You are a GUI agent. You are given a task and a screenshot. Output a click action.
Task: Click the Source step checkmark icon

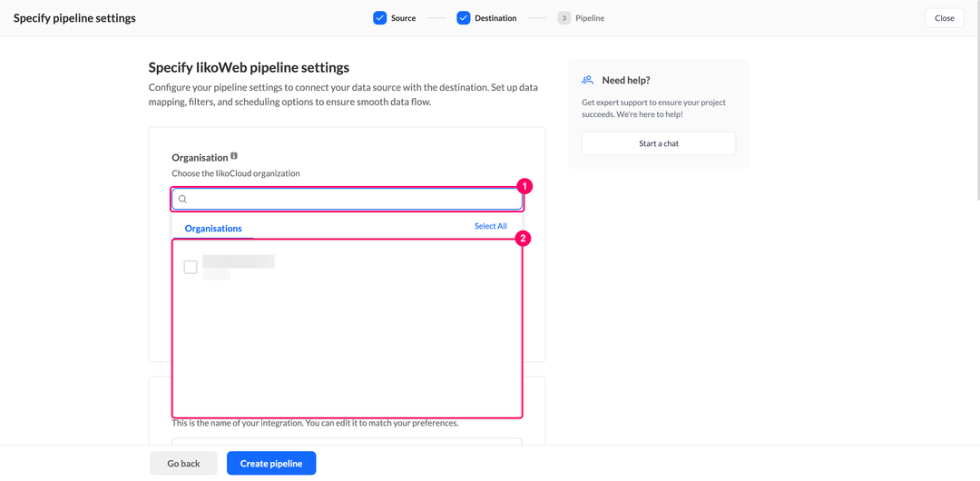click(x=380, y=18)
